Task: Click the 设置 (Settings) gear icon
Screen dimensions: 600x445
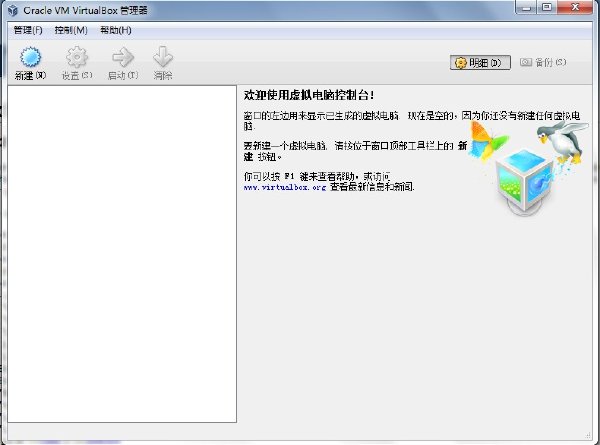Action: coord(77,57)
